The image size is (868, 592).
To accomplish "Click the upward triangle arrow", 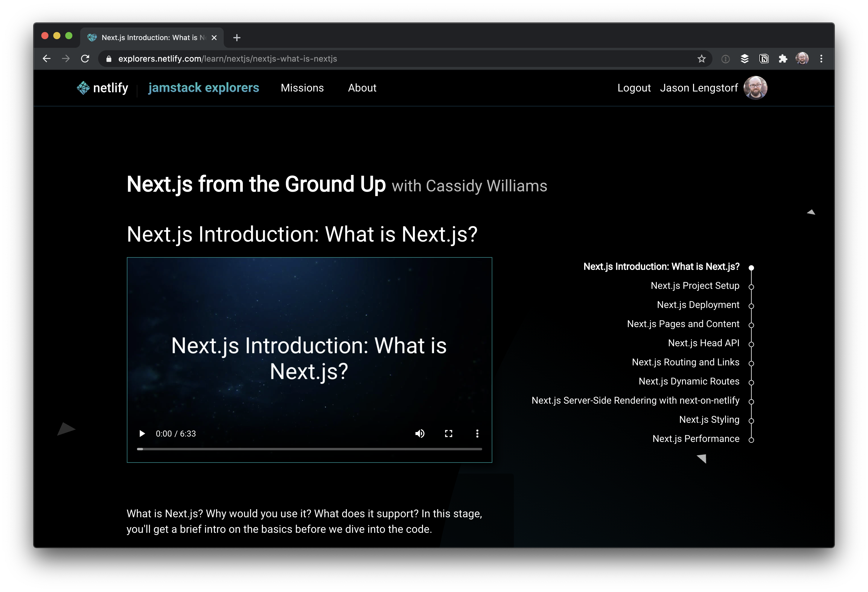I will coord(811,212).
